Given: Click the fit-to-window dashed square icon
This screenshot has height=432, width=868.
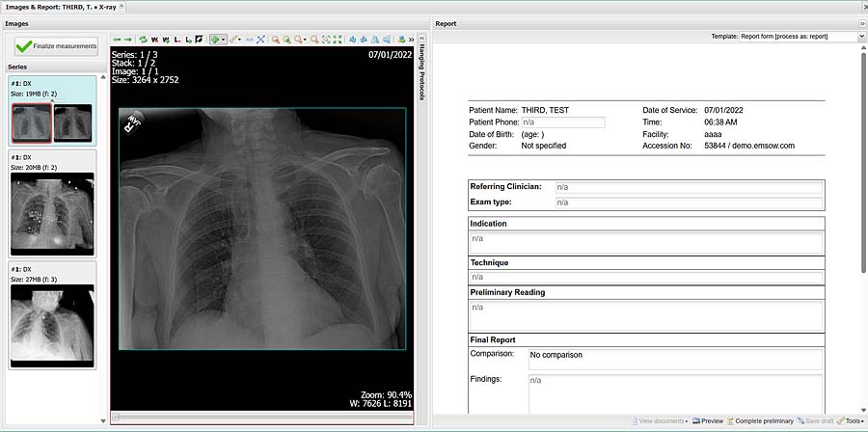Looking at the screenshot, I should point(326,40).
